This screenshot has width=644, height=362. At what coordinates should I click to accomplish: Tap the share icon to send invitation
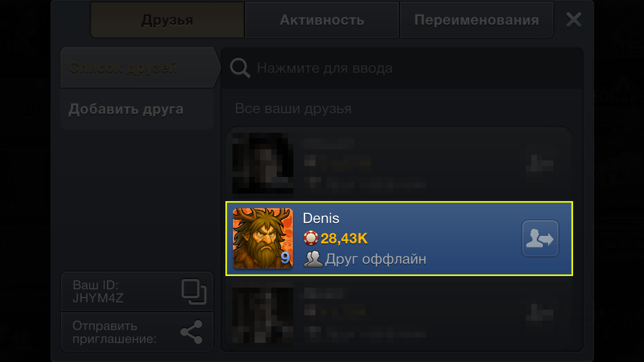[x=191, y=332]
